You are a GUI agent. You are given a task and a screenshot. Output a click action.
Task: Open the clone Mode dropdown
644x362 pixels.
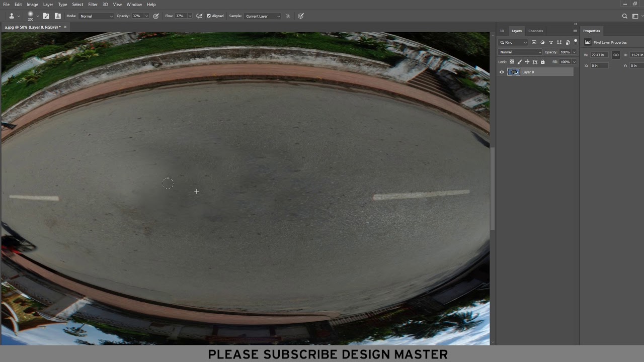point(96,16)
